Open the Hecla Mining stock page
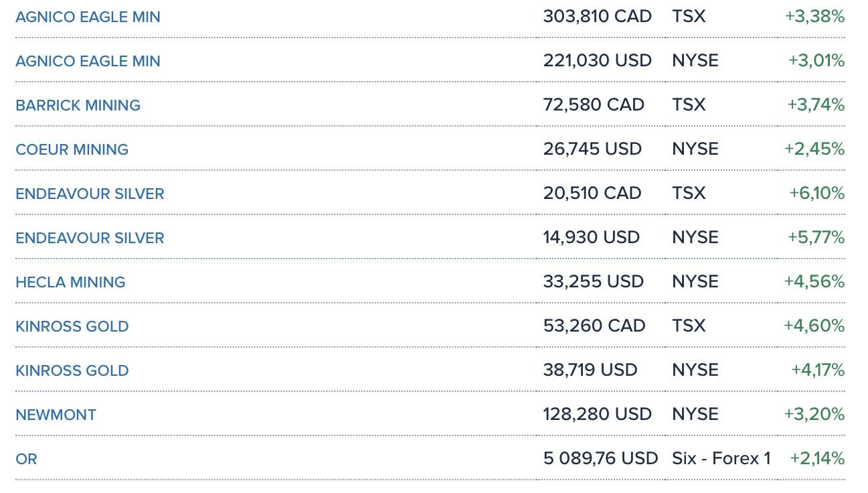 click(70, 283)
